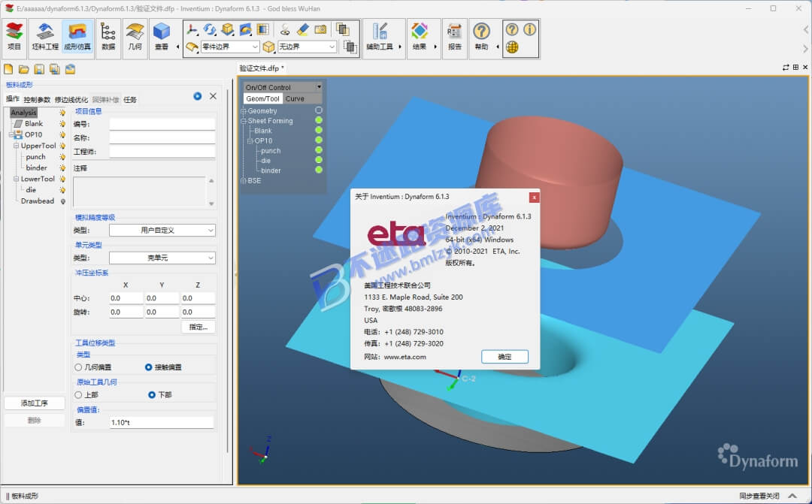Open the 数据 data tree icon
The image size is (812, 504).
108,38
